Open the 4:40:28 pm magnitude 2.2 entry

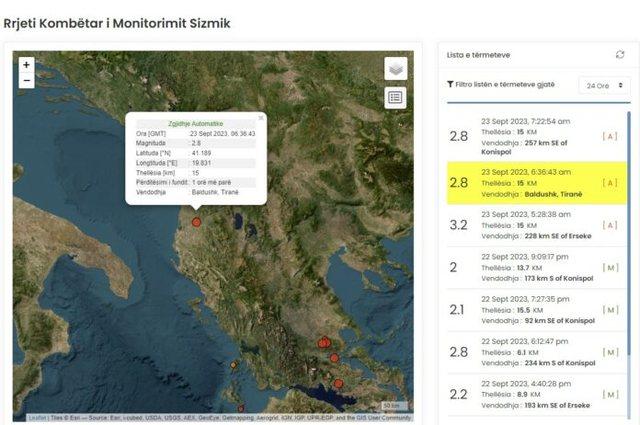[x=536, y=395]
